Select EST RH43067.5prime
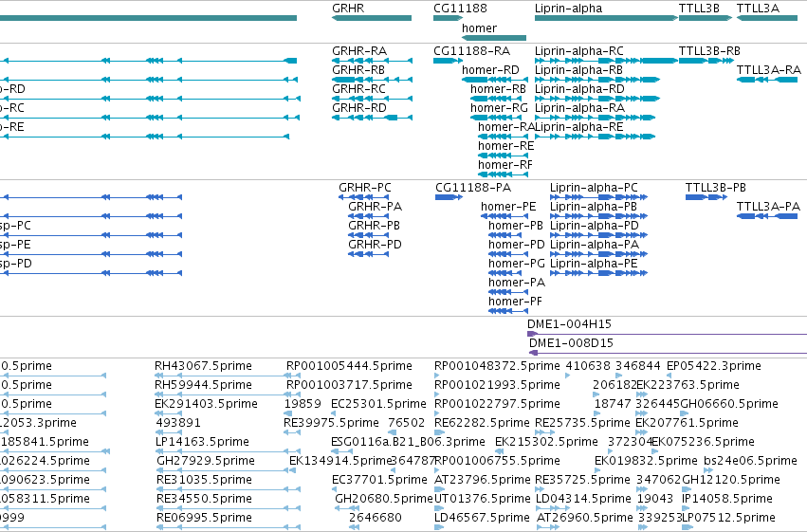 [203, 366]
